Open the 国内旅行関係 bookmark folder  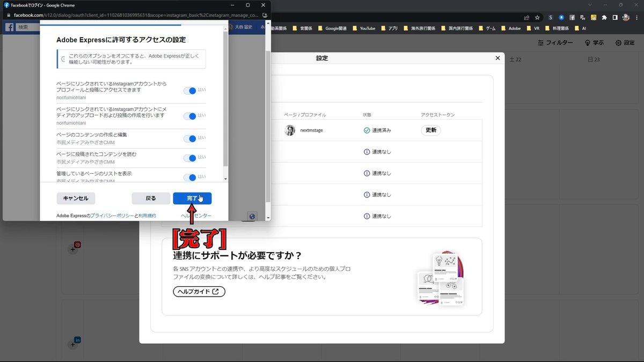(456, 28)
